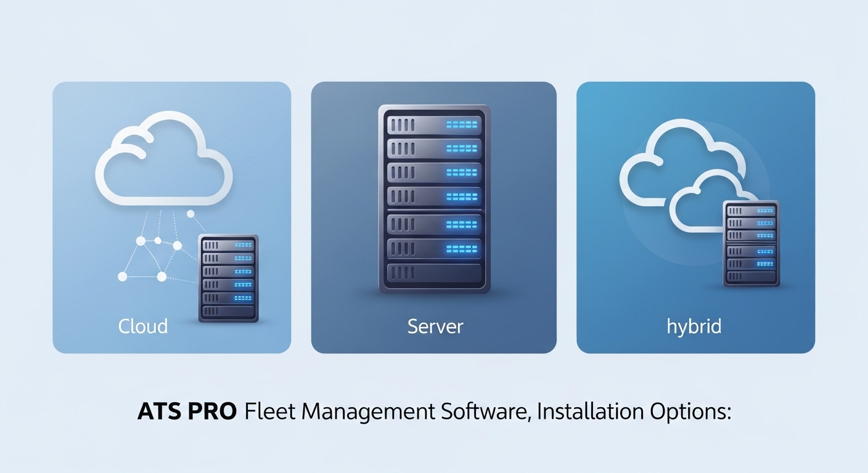Click the bottom-left node of the network diagram

point(122,277)
